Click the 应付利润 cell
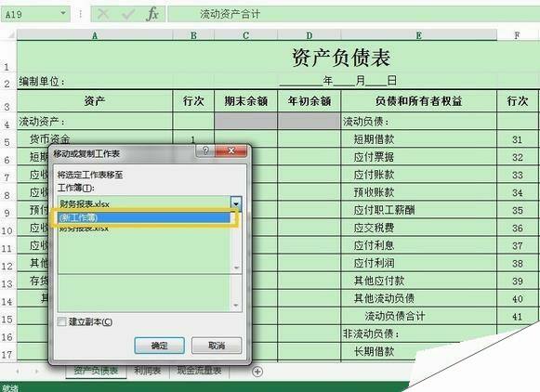Image resolution: width=540 pixels, height=392 pixels. click(x=419, y=263)
